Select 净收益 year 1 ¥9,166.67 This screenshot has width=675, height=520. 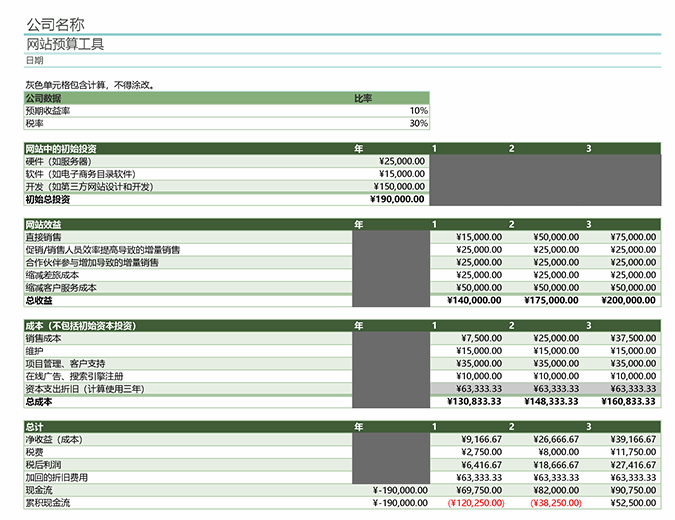point(481,439)
